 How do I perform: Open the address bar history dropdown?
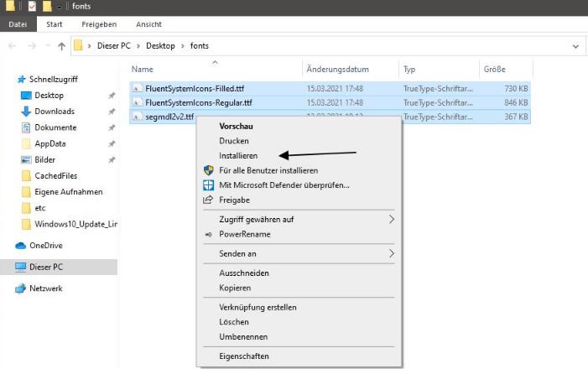pyautogui.click(x=575, y=46)
